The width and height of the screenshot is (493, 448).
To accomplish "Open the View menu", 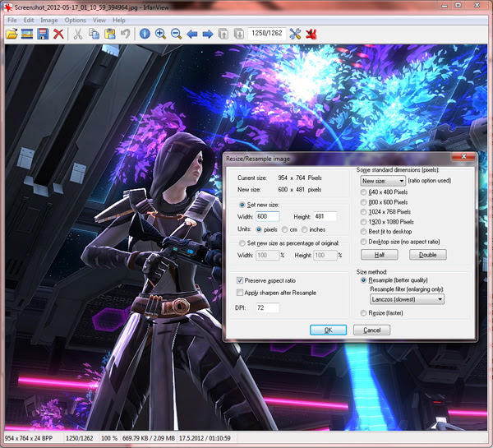I will (99, 20).
